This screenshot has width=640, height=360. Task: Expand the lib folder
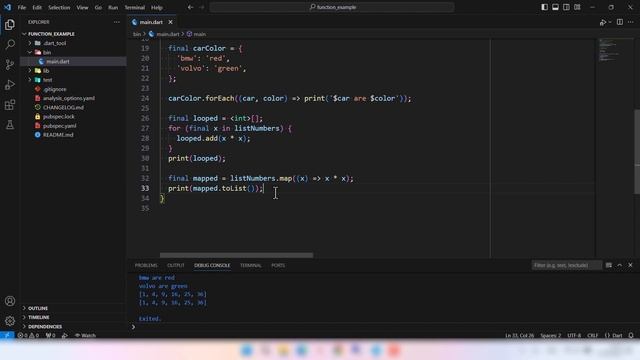(30, 71)
